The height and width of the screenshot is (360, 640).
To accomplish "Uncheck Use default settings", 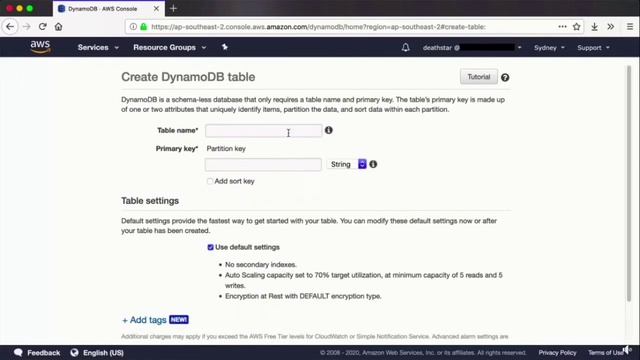I will pyautogui.click(x=211, y=247).
